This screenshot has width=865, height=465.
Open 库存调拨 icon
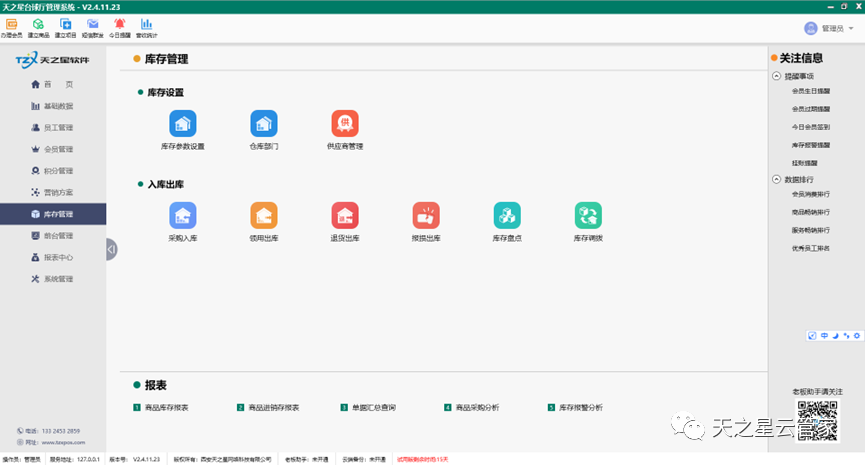point(588,215)
